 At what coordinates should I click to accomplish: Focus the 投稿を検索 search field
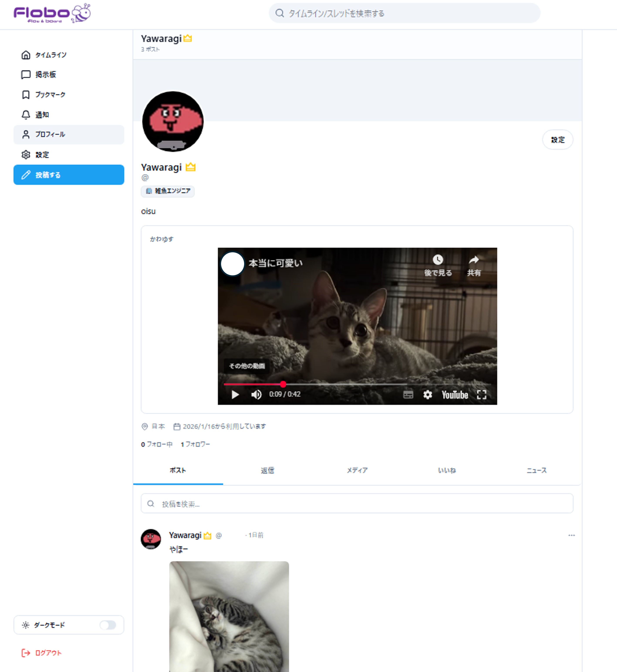tap(357, 504)
